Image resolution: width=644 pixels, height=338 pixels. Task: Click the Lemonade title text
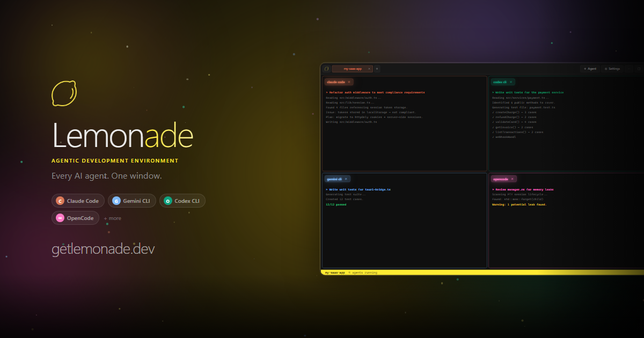122,135
